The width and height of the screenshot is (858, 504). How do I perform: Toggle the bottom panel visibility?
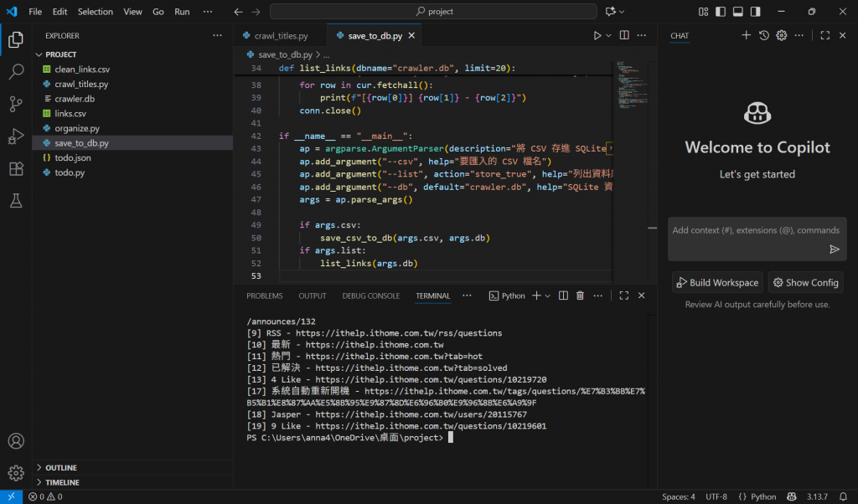[x=738, y=12]
